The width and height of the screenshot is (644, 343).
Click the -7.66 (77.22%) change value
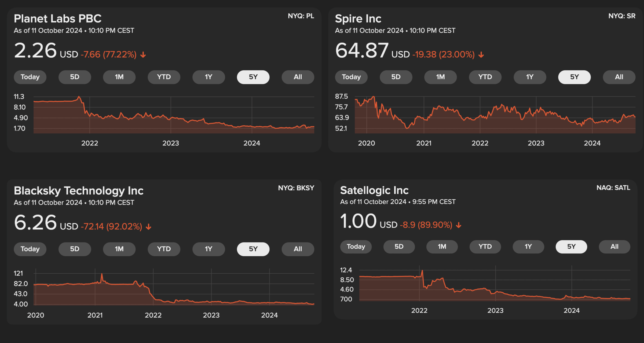pyautogui.click(x=109, y=55)
